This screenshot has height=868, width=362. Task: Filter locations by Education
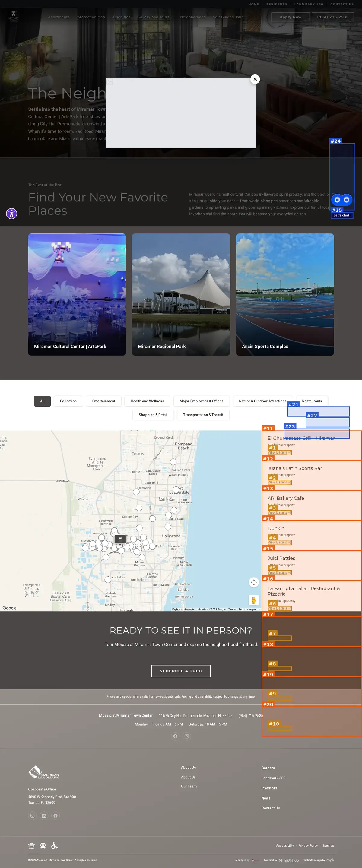point(68,401)
